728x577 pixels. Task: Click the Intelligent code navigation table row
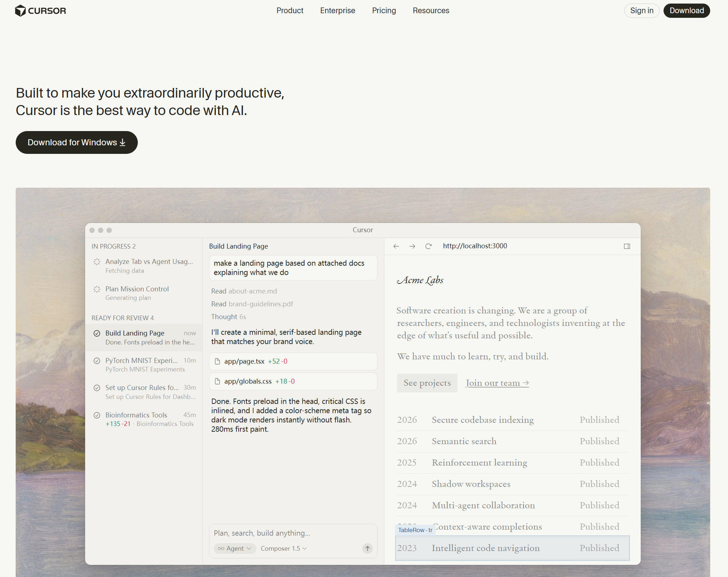click(512, 548)
